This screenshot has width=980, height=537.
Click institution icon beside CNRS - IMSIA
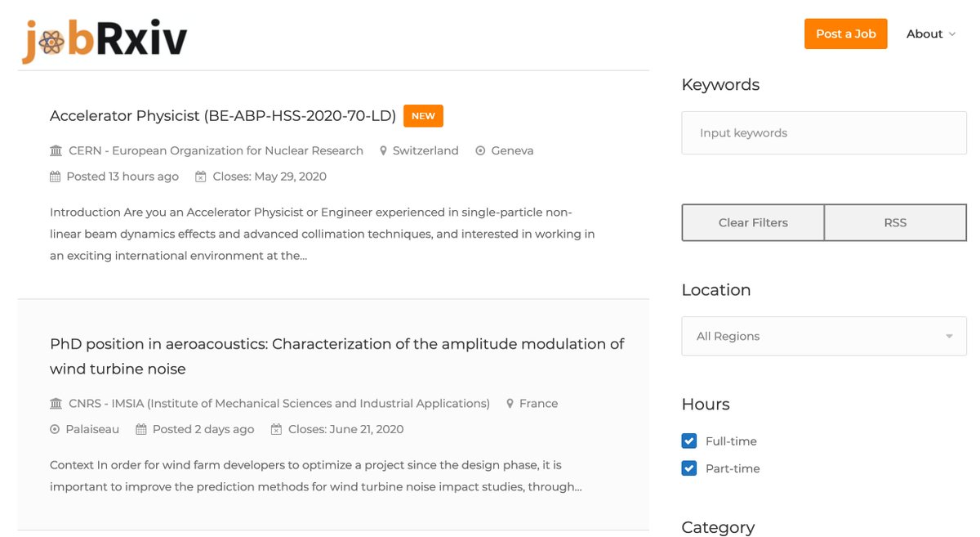point(56,404)
